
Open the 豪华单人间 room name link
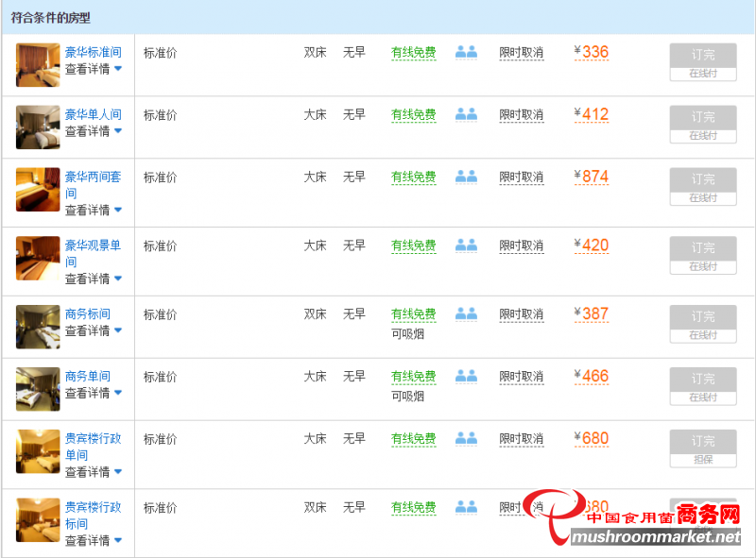(93, 114)
